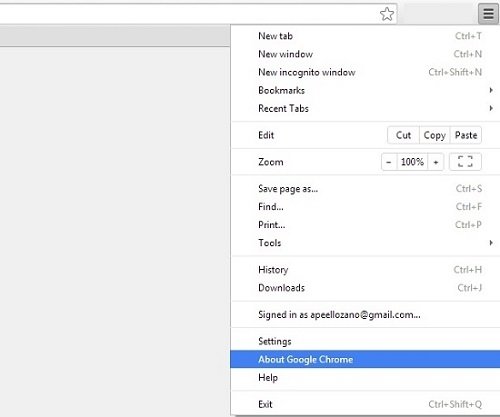Click the 100% zoom level value
Viewport: 500px width, 417px height.
[412, 162]
